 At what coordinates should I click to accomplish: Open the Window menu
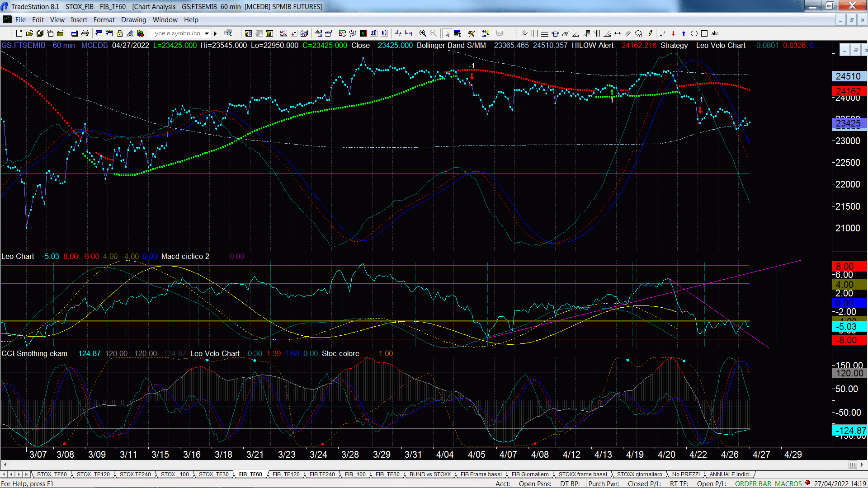(165, 20)
